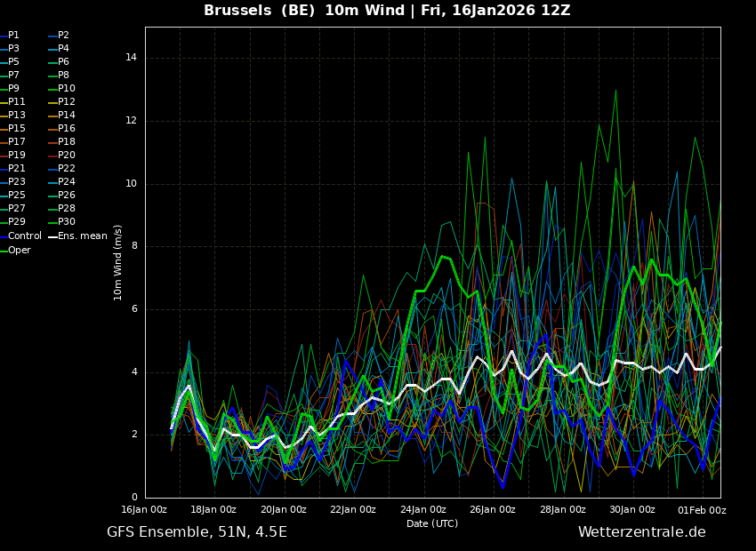Select the Ens. mean legend entry
Image resolution: width=756 pixels, height=551 pixels.
point(78,236)
